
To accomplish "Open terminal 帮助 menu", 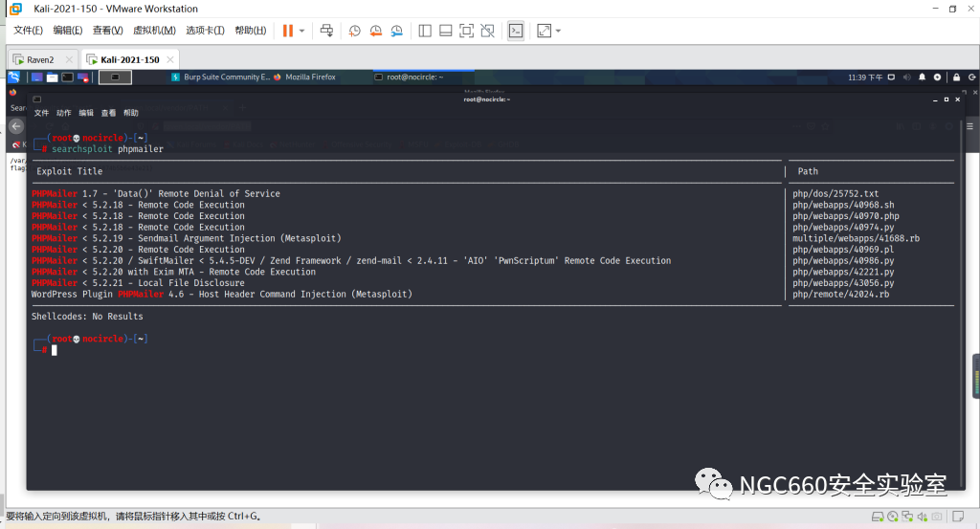I will (x=130, y=113).
